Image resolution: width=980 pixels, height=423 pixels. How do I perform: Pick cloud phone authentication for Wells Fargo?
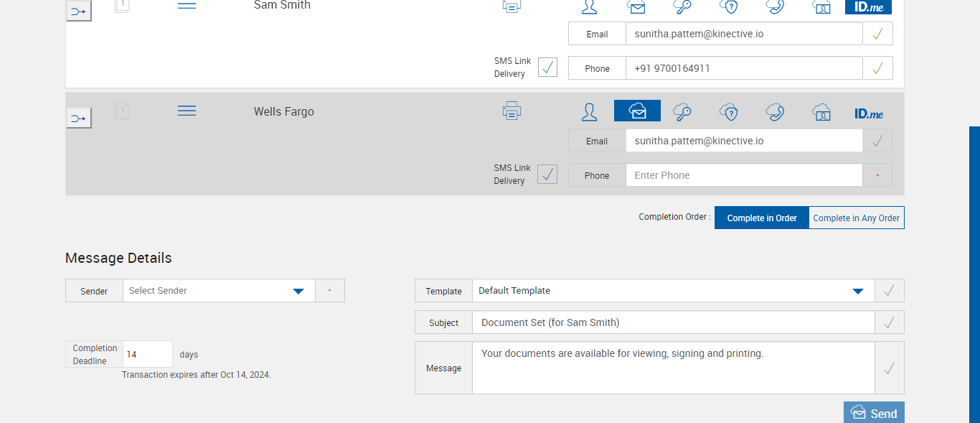775,112
